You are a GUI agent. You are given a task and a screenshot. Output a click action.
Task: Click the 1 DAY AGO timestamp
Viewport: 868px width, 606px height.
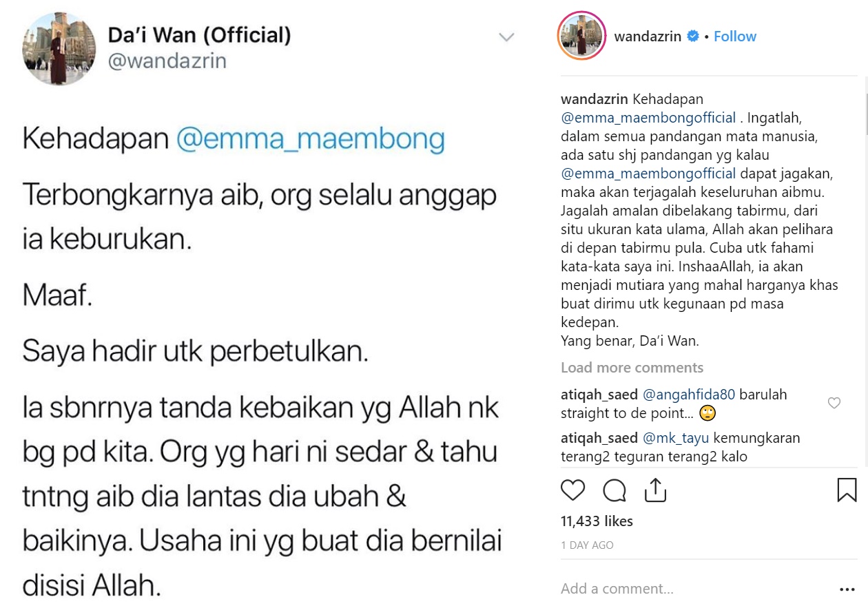pos(587,545)
